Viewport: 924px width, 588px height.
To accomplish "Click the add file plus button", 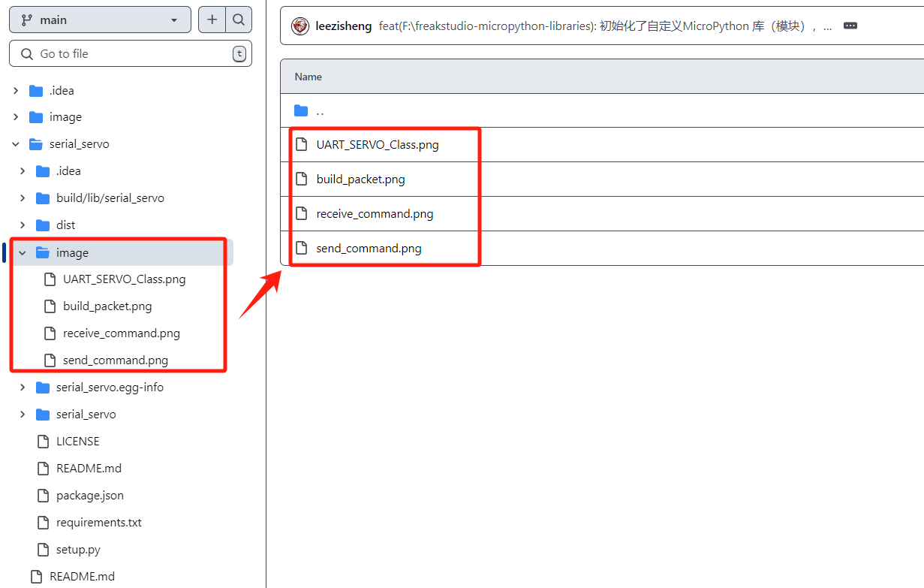I will coord(212,20).
